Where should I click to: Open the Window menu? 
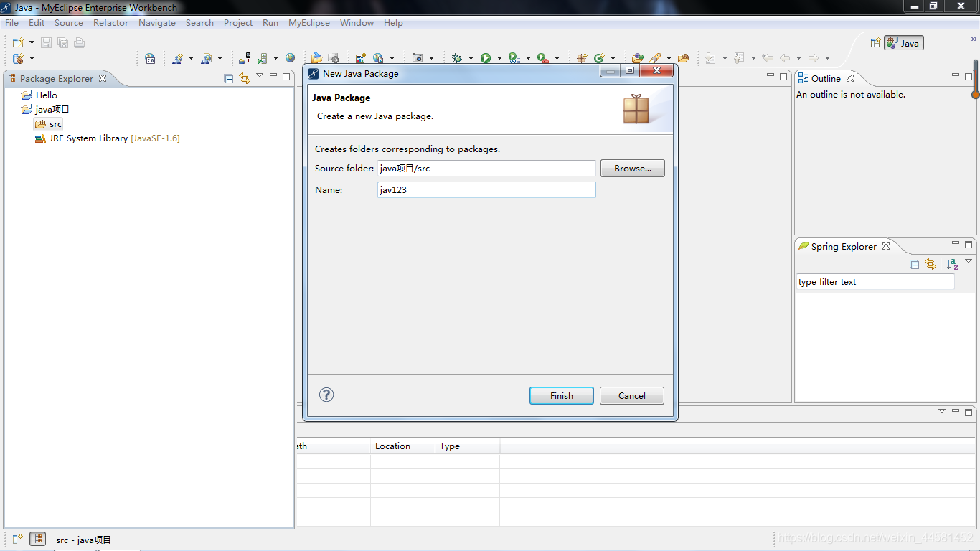[357, 22]
